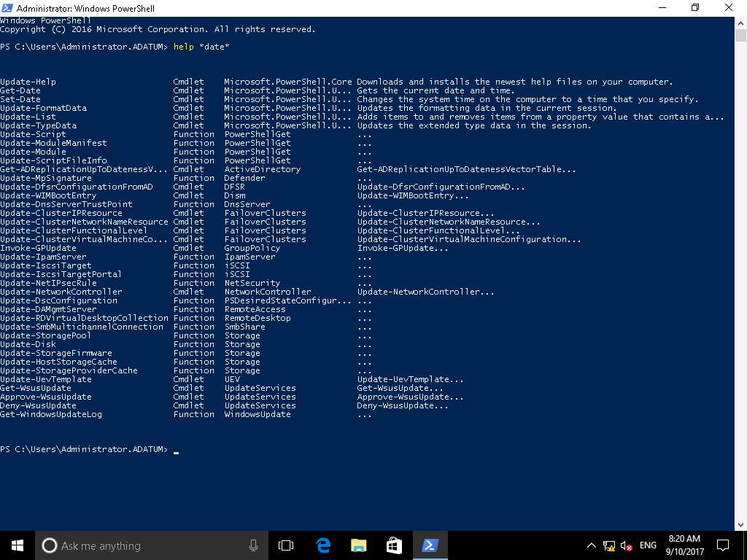Open the network status tray icon
This screenshot has height=560, width=747.
click(x=609, y=545)
